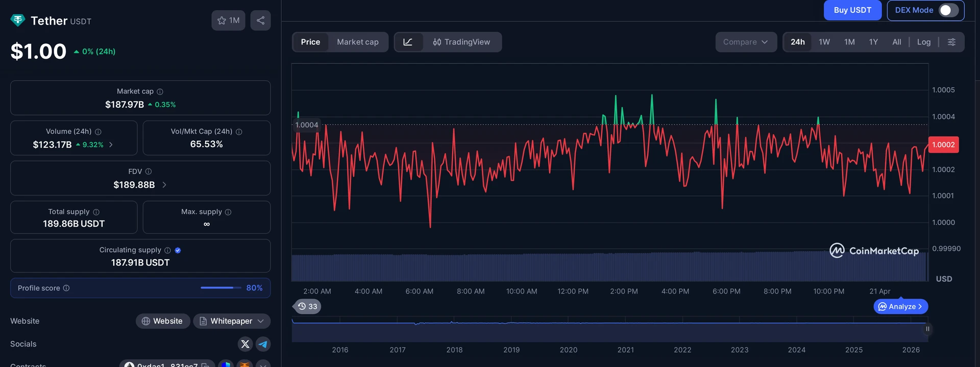Show info tooltip for Profile score
The width and height of the screenshot is (980, 367).
point(66,288)
